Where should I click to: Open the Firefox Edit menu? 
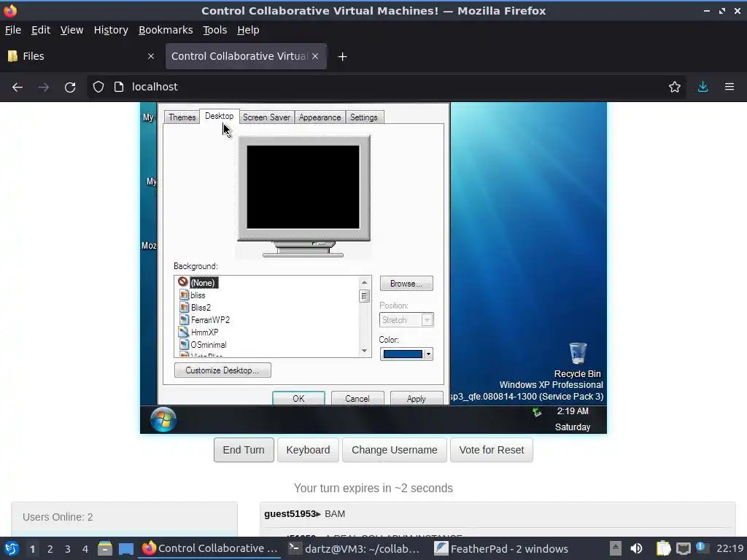tap(41, 30)
